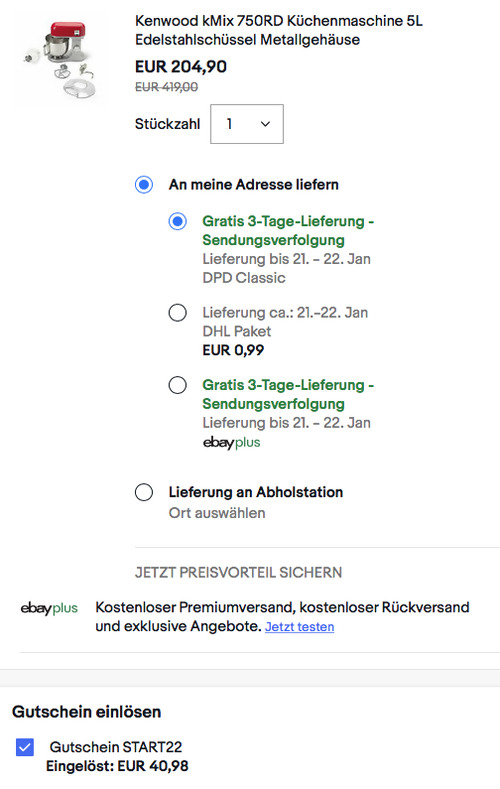Click the 'Gutschein einlösen' heading

pos(87,712)
